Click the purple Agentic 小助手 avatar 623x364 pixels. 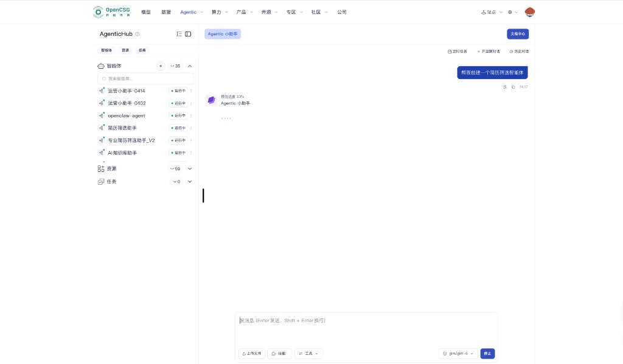[211, 100]
